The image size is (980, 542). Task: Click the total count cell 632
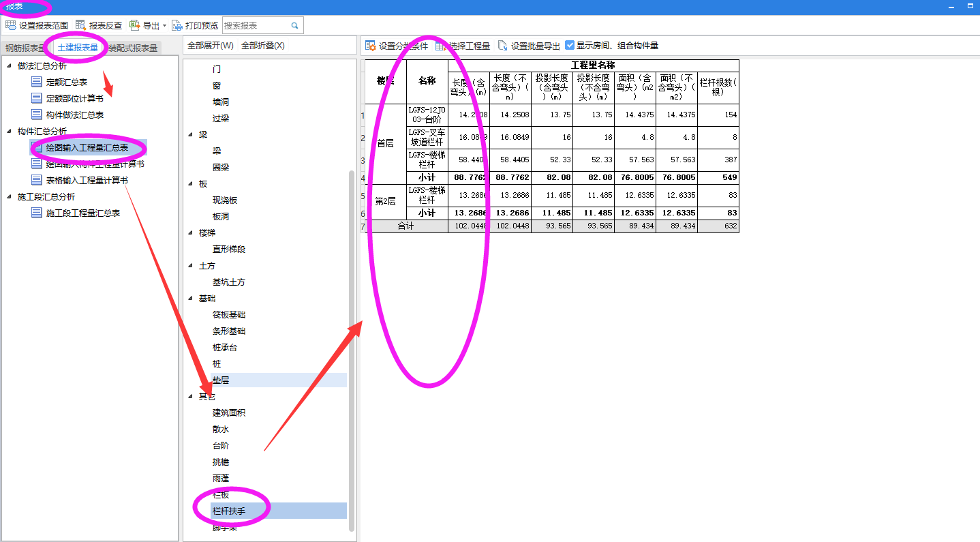pos(718,226)
